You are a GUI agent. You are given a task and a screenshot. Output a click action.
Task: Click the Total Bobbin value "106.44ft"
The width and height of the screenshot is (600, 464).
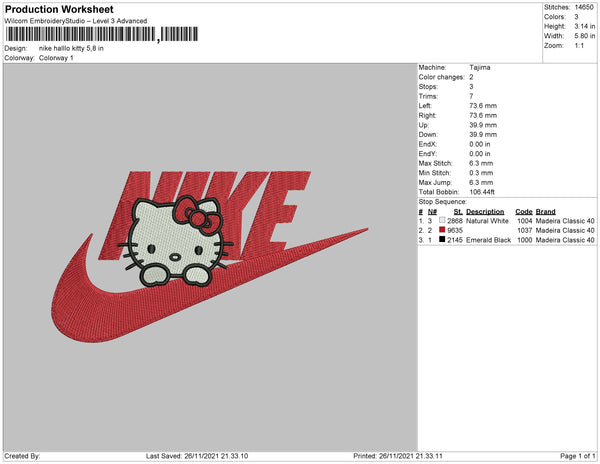click(x=482, y=192)
